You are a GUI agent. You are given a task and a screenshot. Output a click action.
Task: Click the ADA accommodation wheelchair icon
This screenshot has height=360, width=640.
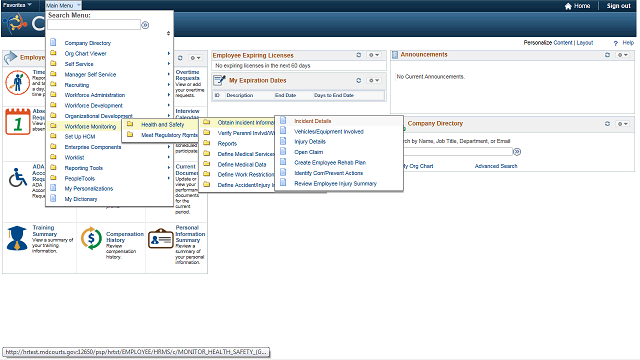(x=18, y=178)
